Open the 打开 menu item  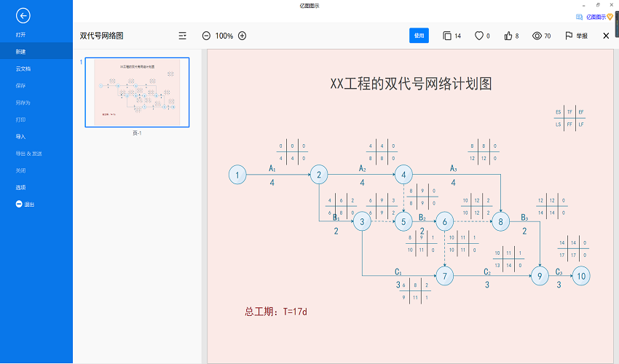click(x=21, y=35)
